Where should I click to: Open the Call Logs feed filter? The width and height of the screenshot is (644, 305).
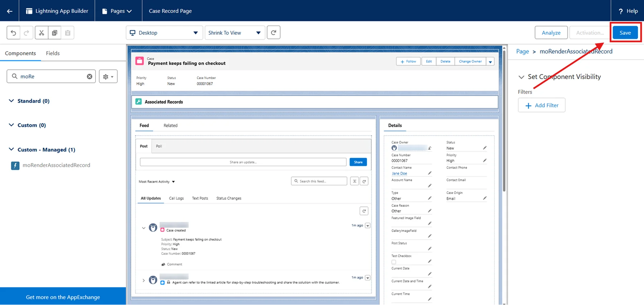pos(176,198)
